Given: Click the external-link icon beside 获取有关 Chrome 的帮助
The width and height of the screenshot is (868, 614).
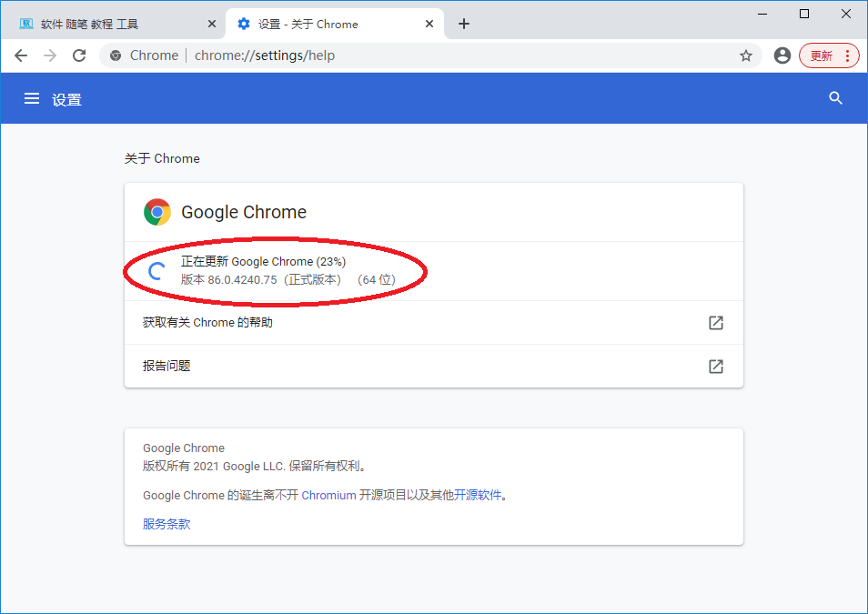Looking at the screenshot, I should coord(716,322).
